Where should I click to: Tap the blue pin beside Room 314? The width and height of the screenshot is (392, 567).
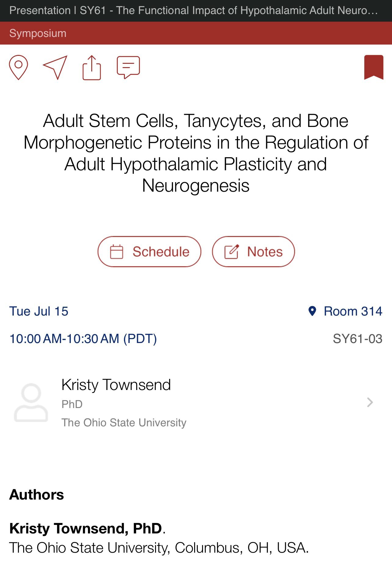click(x=312, y=311)
